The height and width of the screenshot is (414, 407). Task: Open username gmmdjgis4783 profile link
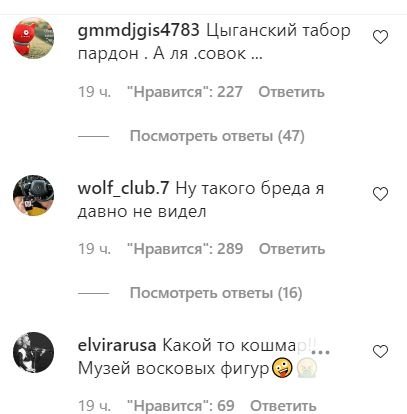(138, 31)
